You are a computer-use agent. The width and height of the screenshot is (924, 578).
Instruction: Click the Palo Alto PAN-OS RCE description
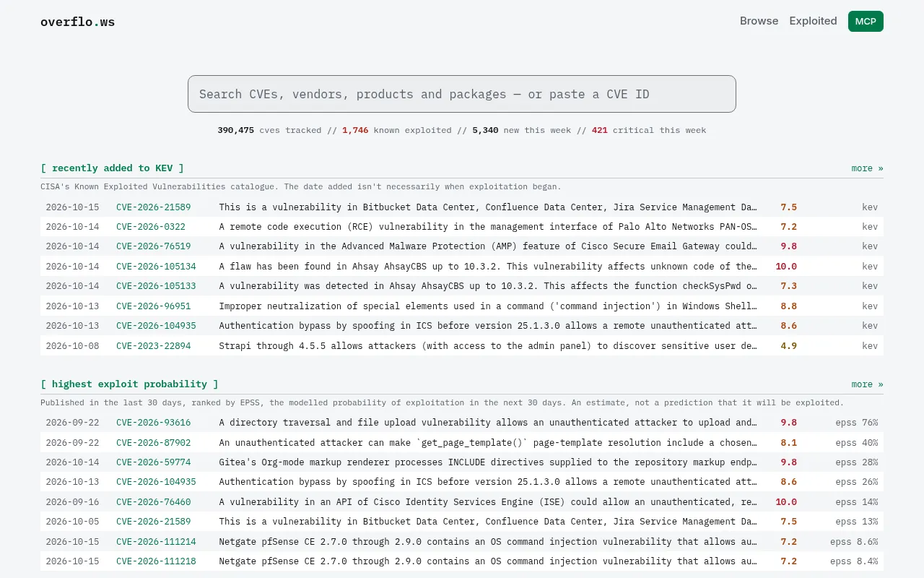point(488,227)
